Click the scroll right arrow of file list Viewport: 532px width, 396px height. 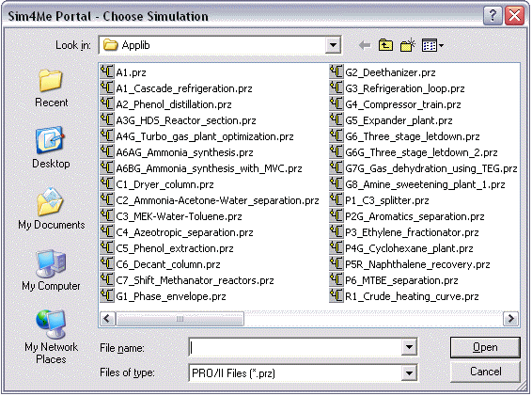pyautogui.click(x=510, y=319)
